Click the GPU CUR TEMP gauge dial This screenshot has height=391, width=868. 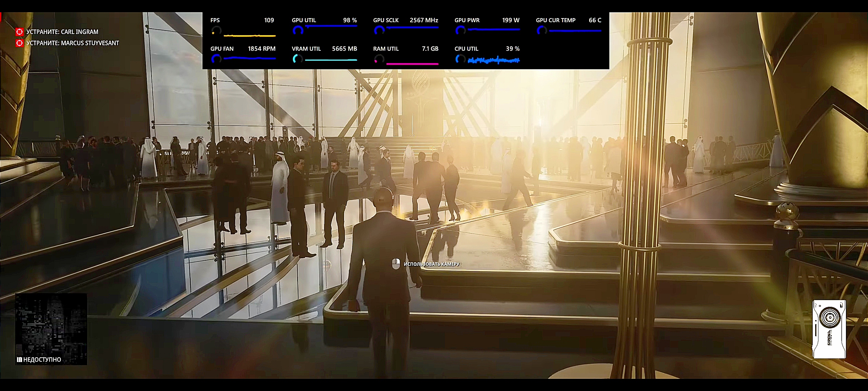[542, 31]
